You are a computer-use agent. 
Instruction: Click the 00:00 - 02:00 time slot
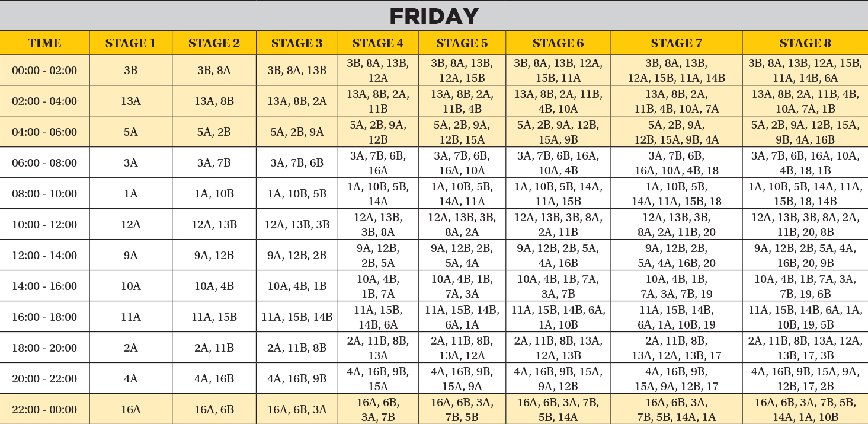[44, 71]
